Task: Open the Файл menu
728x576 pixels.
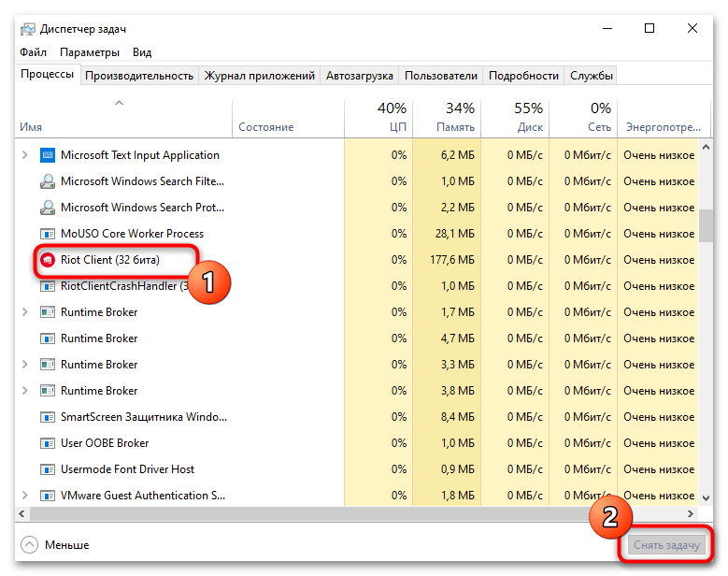Action: tap(33, 52)
